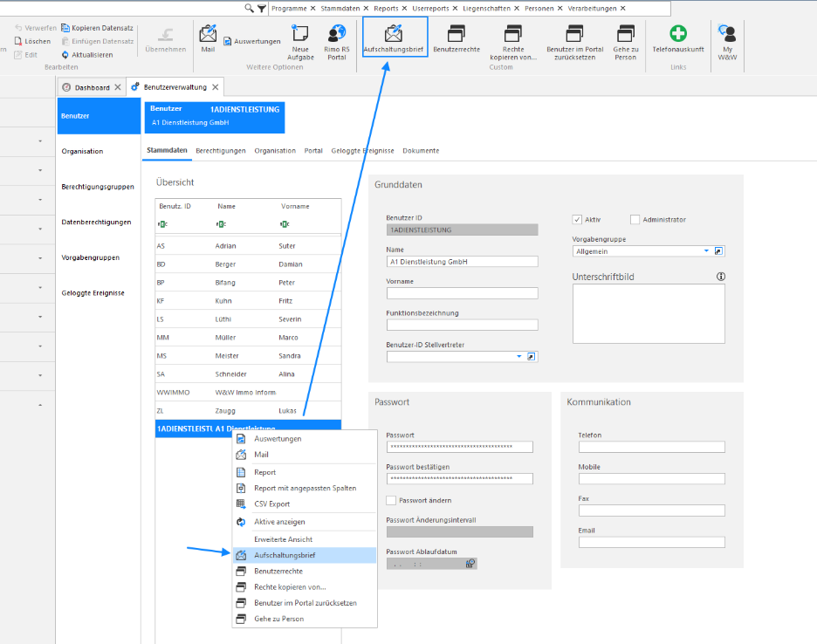Click the Vorname input field
Image resolution: width=817 pixels, height=644 pixels.
tap(462, 293)
